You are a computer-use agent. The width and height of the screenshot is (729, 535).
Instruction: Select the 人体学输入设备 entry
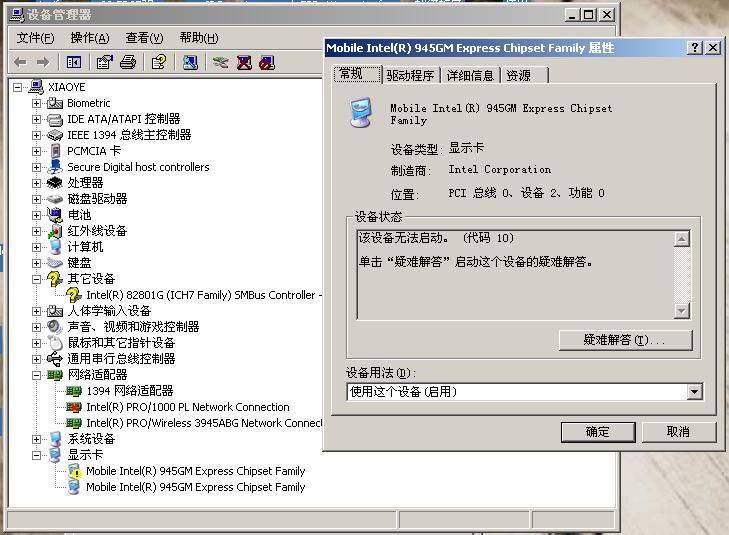point(109,311)
